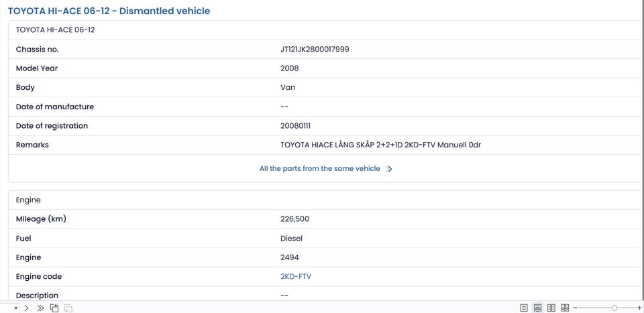Click the grayed-out delete page icon
644x313 pixels.
coord(68,308)
